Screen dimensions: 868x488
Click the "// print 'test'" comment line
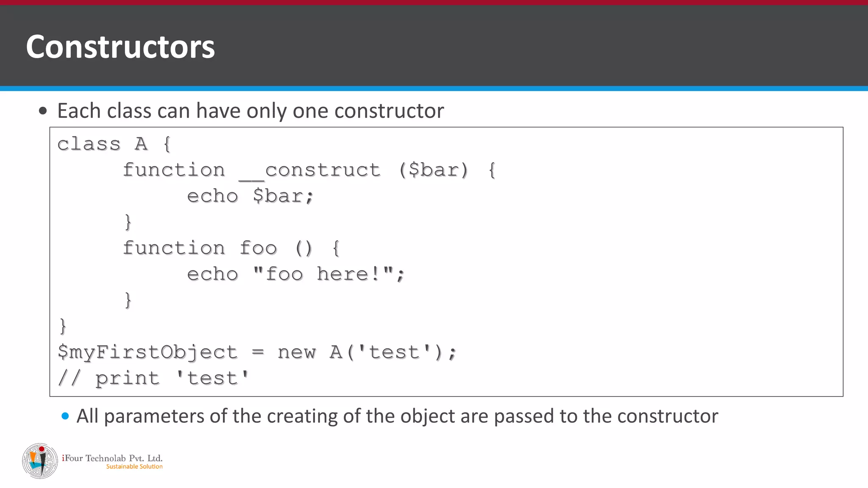coord(153,378)
